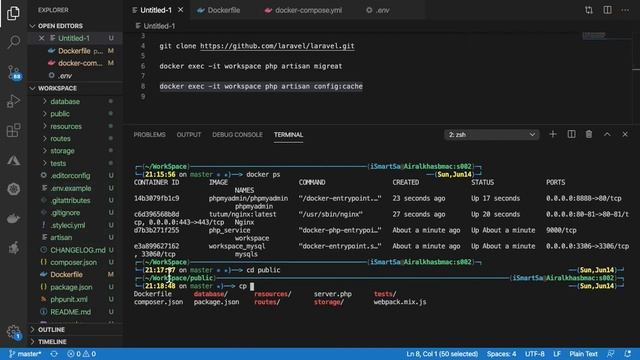Create a new terminal with plus icon
The width and height of the screenshot is (640, 360).
[x=553, y=134]
